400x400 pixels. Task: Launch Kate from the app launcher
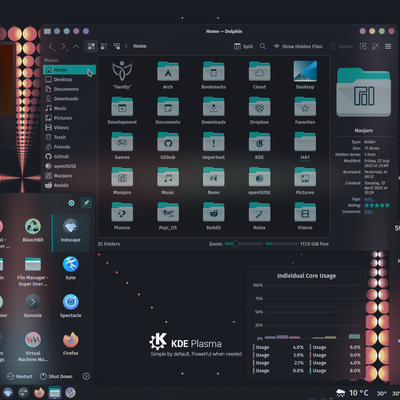coord(71,268)
